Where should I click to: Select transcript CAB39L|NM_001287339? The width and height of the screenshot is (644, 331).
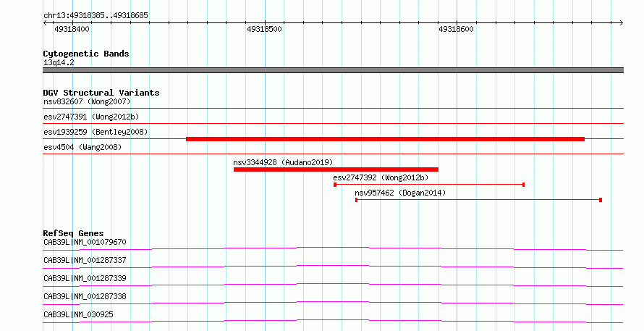coord(85,278)
